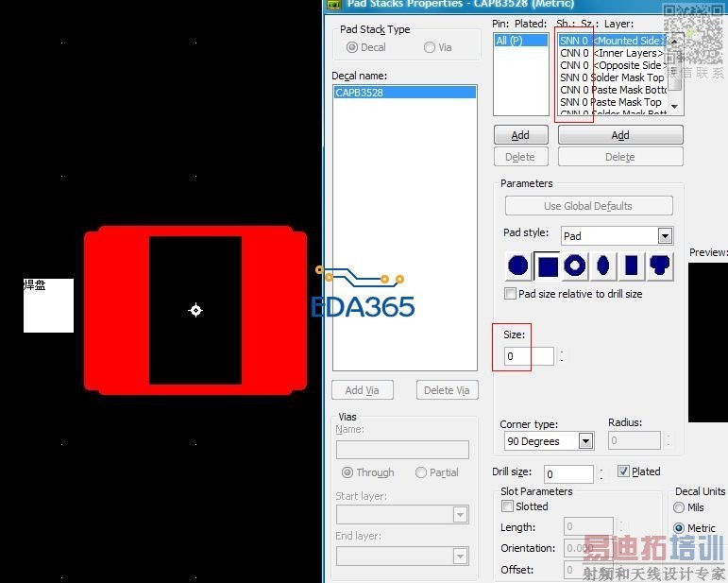Select the Paste Mask Top row
Image resolution: width=728 pixels, height=583 pixels.
pos(613,102)
